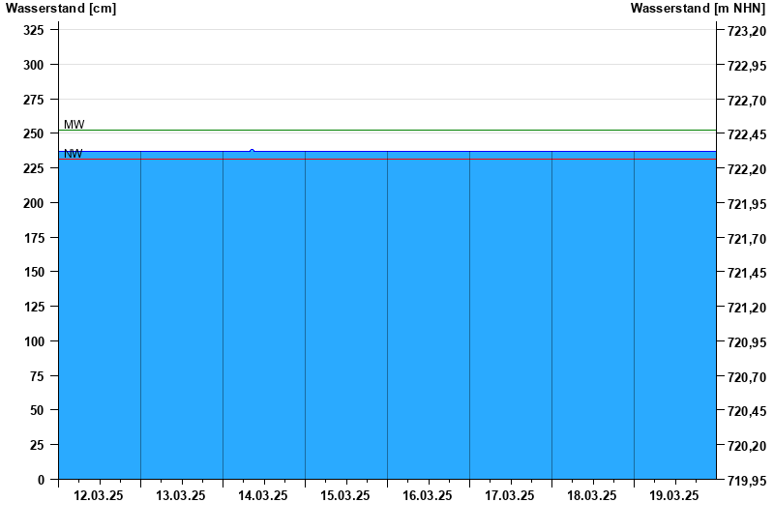Viewport: 774px width, 532px height.
Task: Select the NW line label
Action: coord(74,154)
